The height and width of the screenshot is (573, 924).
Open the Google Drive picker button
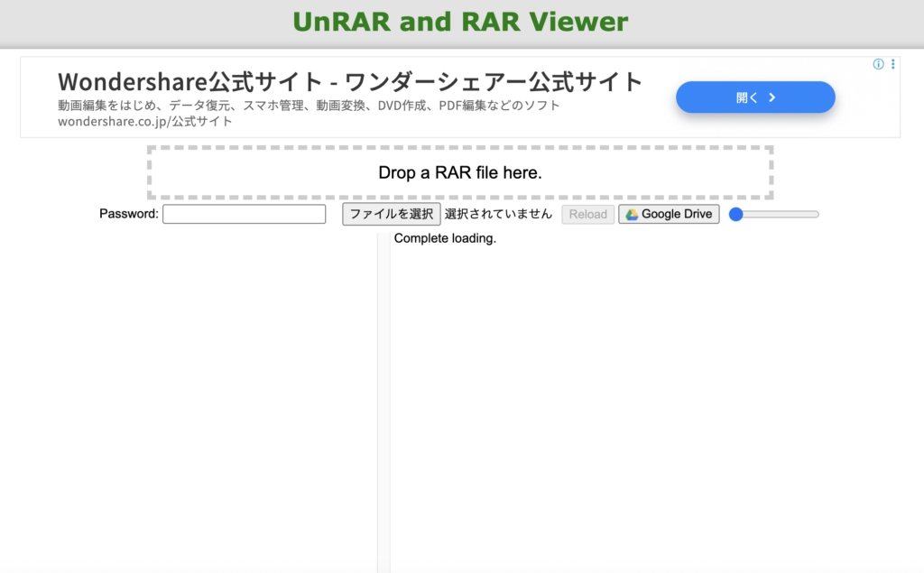point(669,215)
